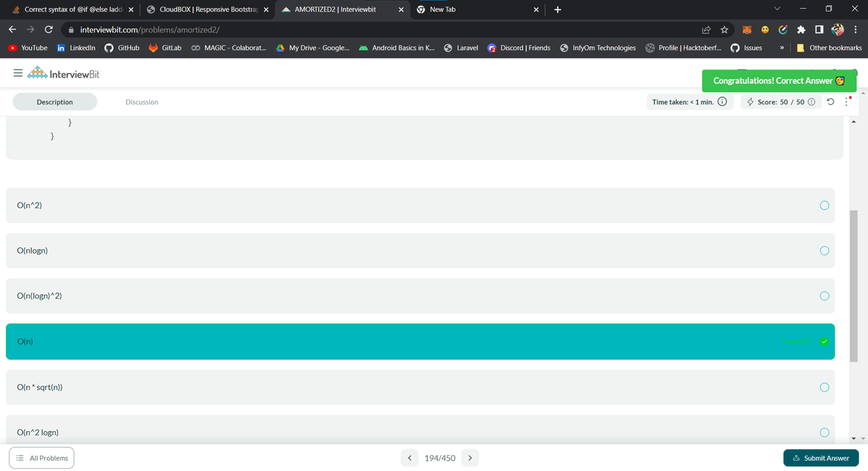Click the Submit Answer button

(821, 458)
